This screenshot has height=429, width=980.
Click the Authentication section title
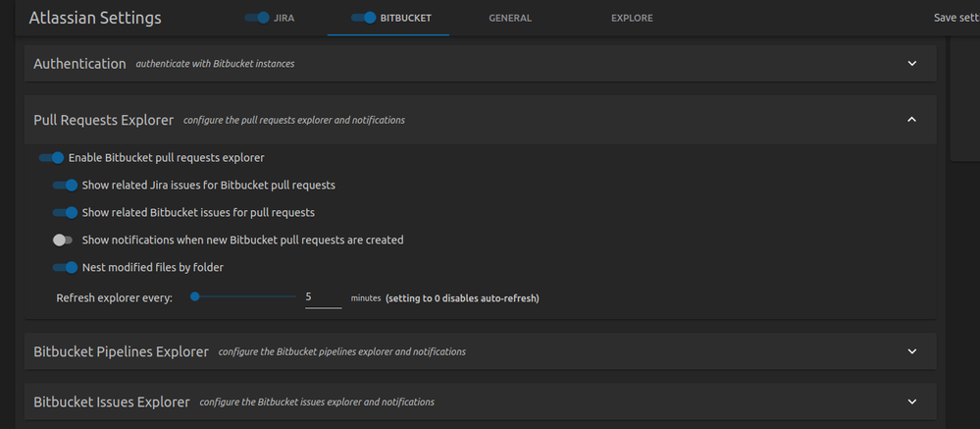[79, 64]
